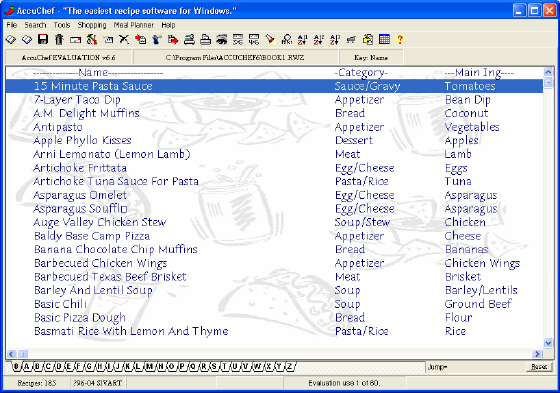Click the horizontal scrollbar right arrow
The image size is (560, 393).
coord(537,354)
